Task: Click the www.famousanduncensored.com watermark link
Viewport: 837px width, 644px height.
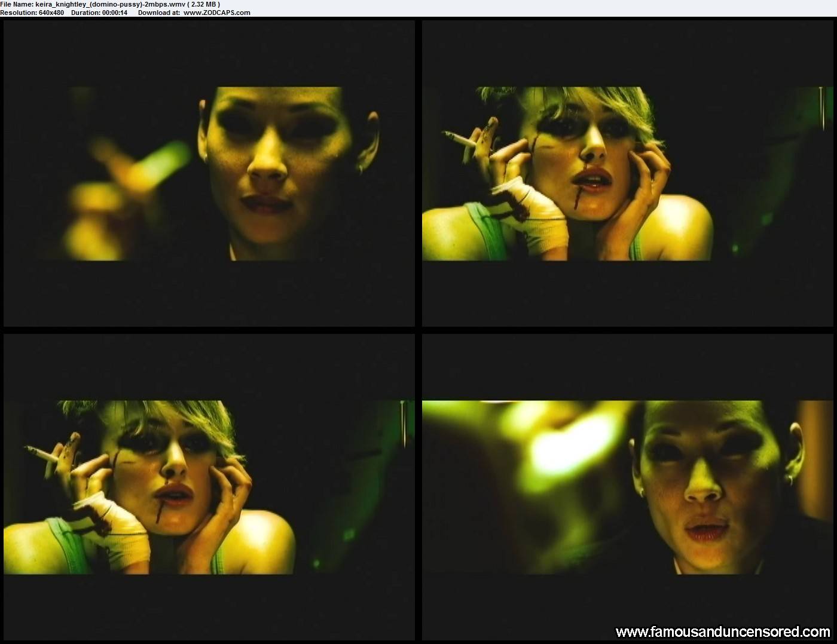Action: (x=722, y=631)
